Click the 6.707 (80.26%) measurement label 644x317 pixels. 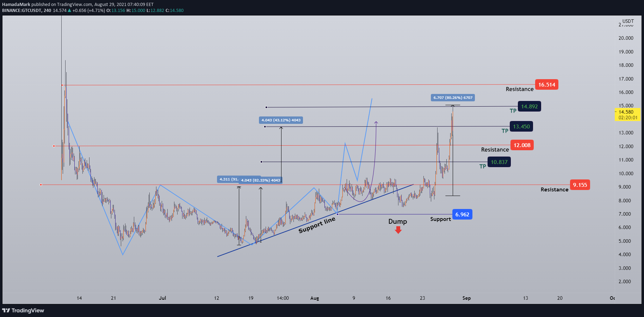453,98
